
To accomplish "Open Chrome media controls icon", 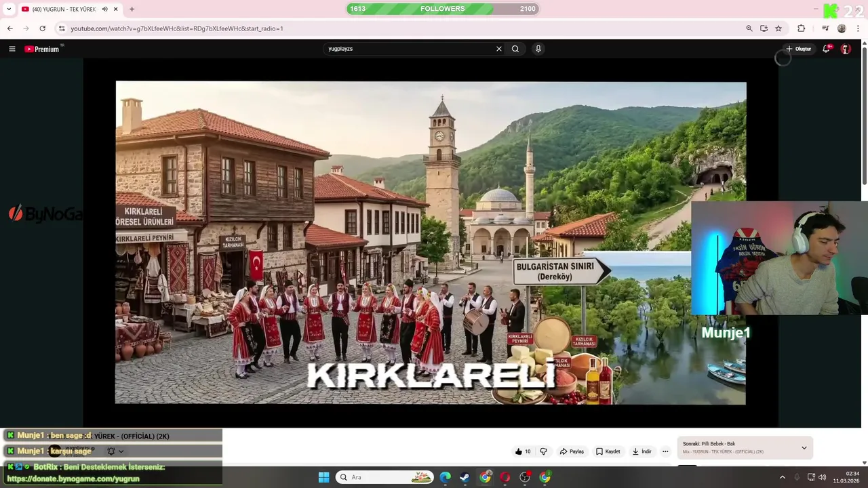I will coord(825,28).
